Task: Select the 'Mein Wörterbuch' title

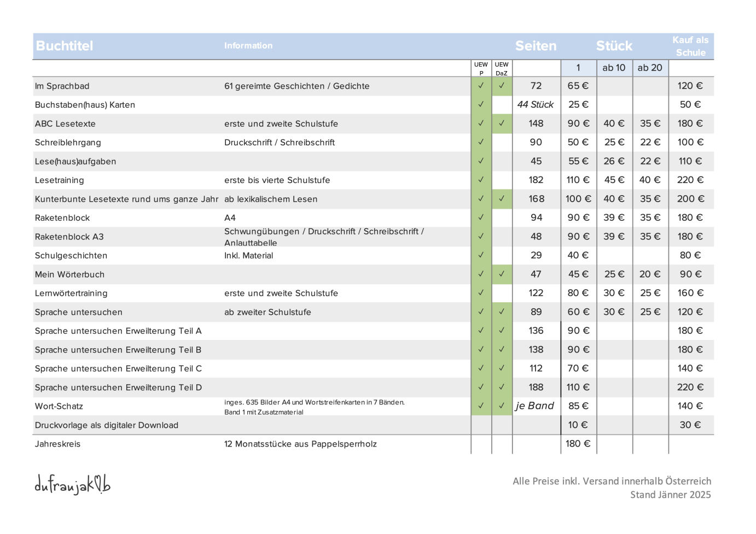Action: click(69, 275)
